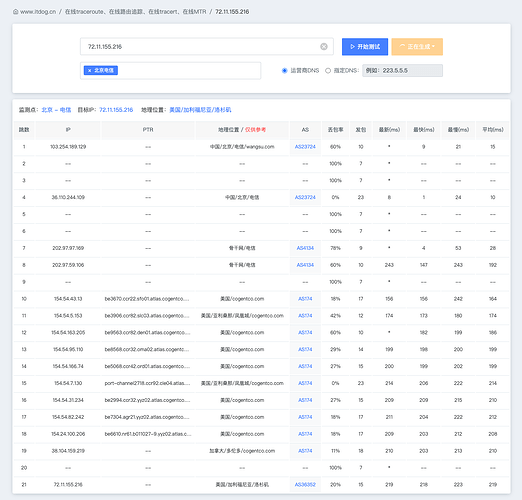Viewport: 522px width, 500px height.
Task: Open AS174 link in hop 10
Action: 305,299
